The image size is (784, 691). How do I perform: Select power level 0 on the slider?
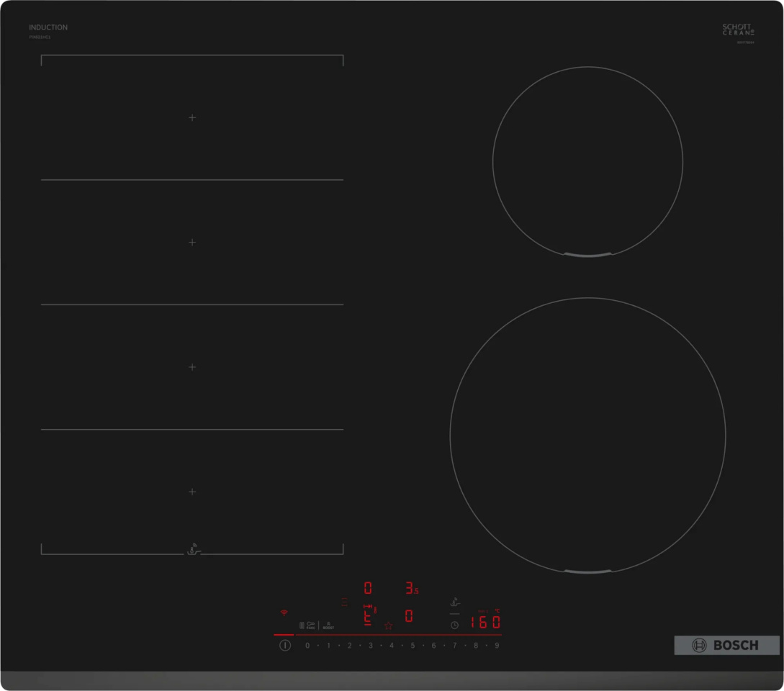click(306, 644)
